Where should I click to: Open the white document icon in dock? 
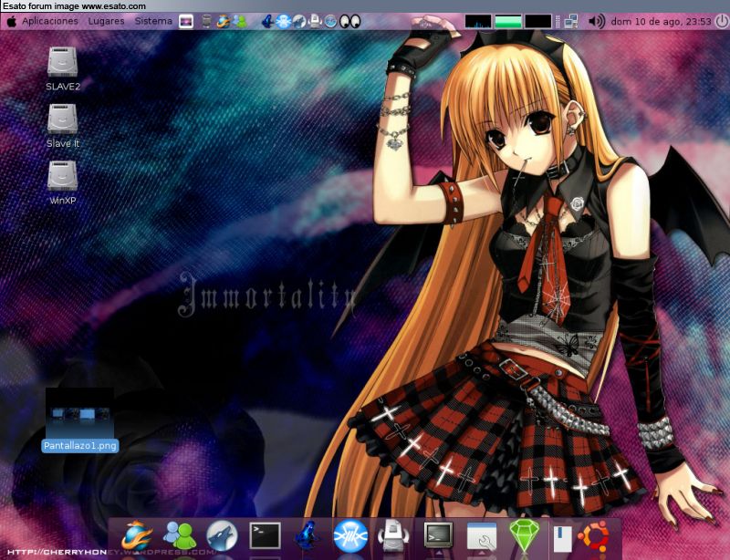tap(562, 539)
